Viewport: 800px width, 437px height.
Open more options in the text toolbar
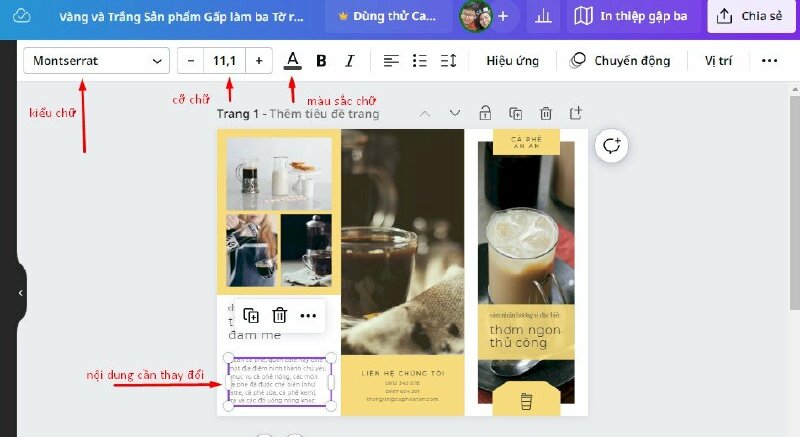[769, 61]
